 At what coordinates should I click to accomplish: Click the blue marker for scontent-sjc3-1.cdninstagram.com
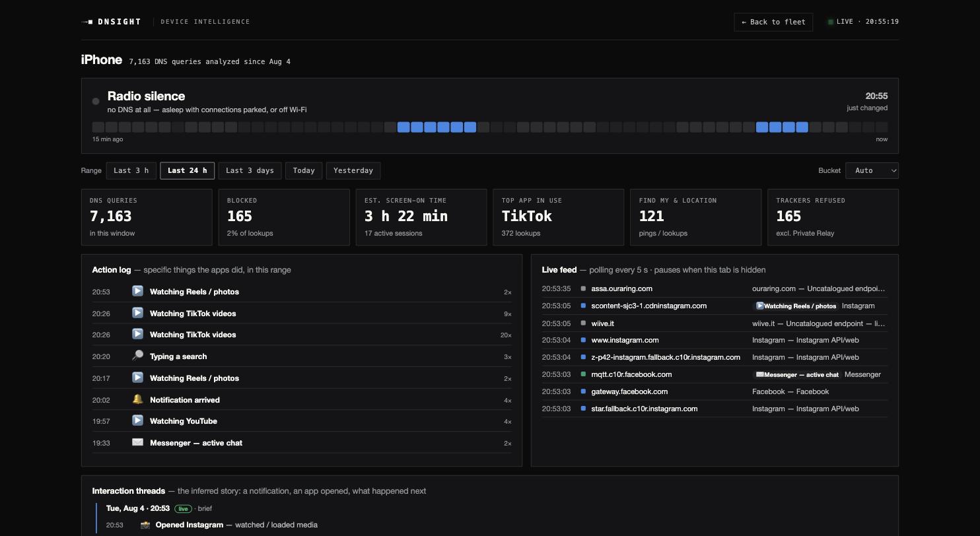point(583,306)
